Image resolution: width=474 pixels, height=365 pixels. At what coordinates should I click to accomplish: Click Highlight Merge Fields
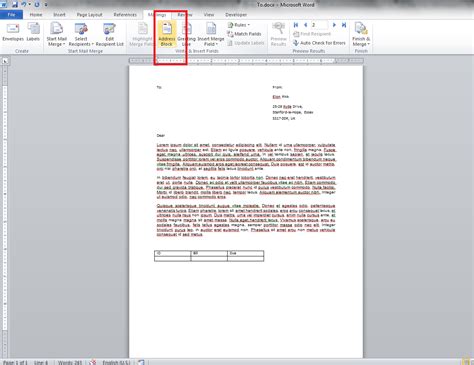[142, 35]
